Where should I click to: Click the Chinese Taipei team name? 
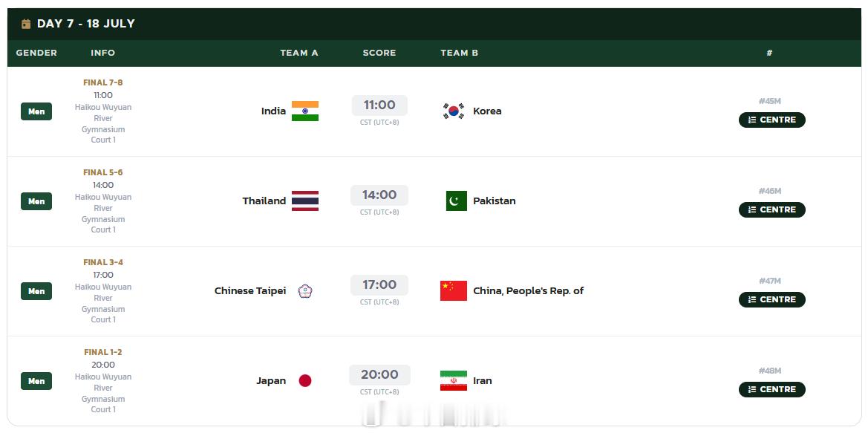click(250, 291)
